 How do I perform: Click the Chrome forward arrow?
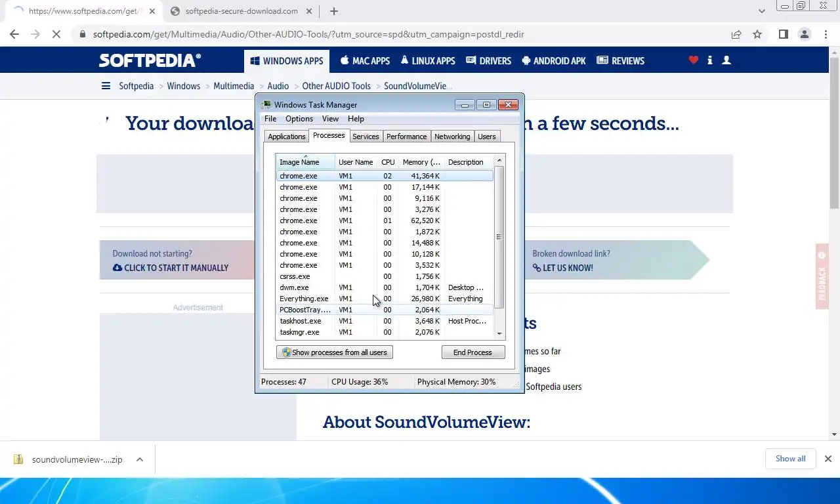coord(35,34)
